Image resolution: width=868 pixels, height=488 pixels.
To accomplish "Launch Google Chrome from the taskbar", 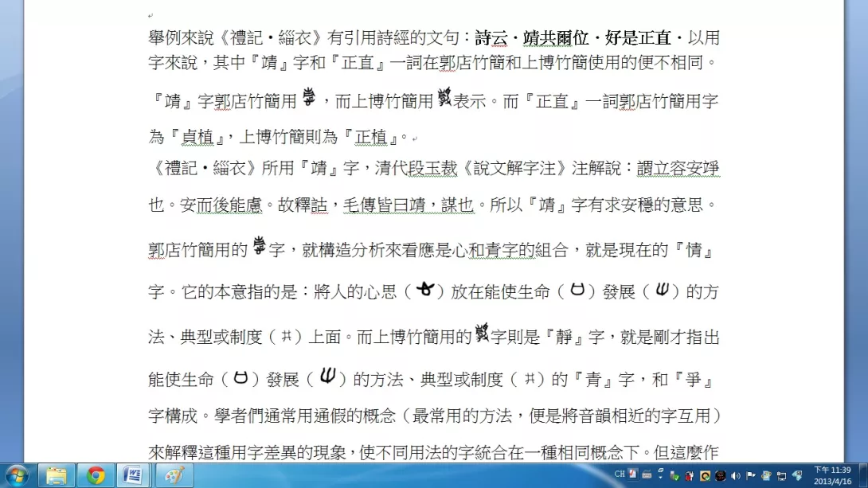I will (96, 476).
